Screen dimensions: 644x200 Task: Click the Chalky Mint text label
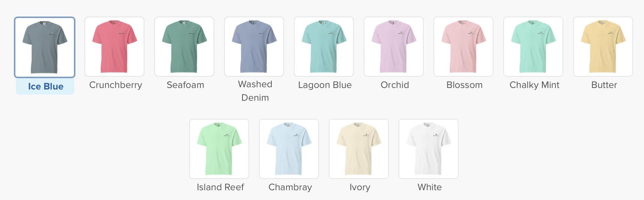pyautogui.click(x=534, y=85)
